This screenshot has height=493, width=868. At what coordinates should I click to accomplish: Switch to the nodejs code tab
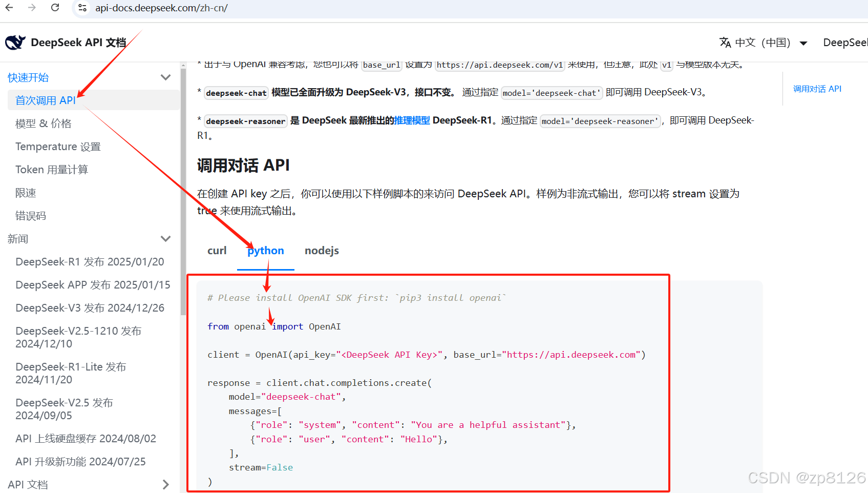click(x=322, y=251)
